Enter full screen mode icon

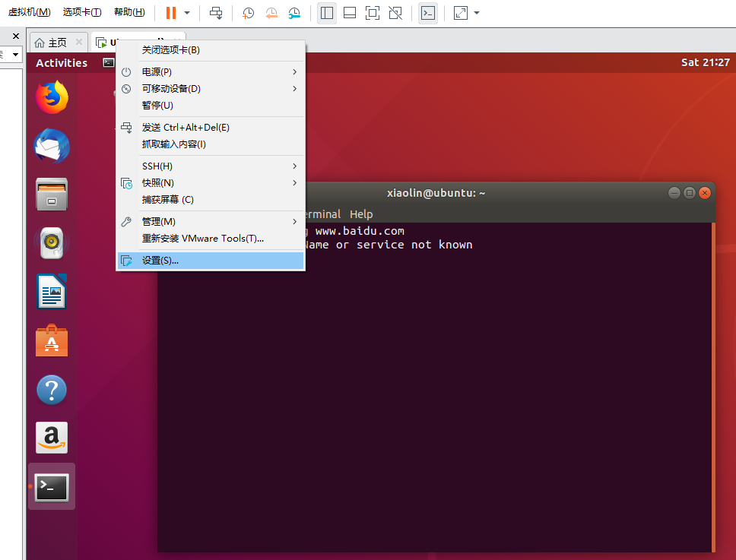[373, 13]
